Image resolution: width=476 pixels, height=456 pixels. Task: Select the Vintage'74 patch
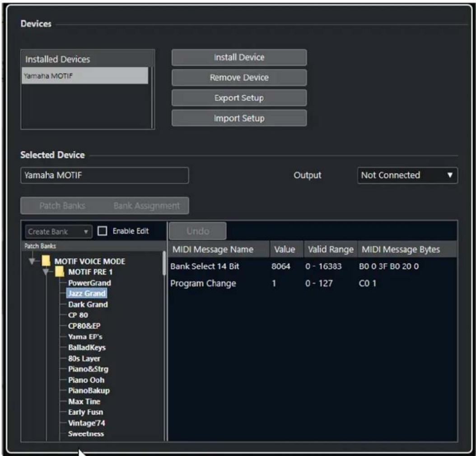pos(87,423)
